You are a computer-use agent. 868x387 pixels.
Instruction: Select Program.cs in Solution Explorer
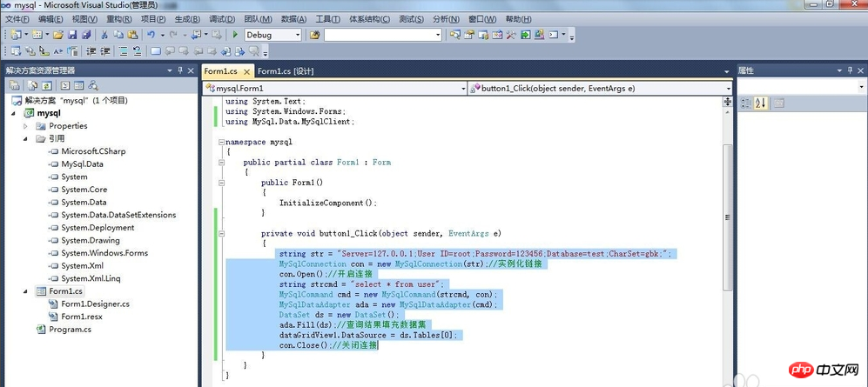70,329
